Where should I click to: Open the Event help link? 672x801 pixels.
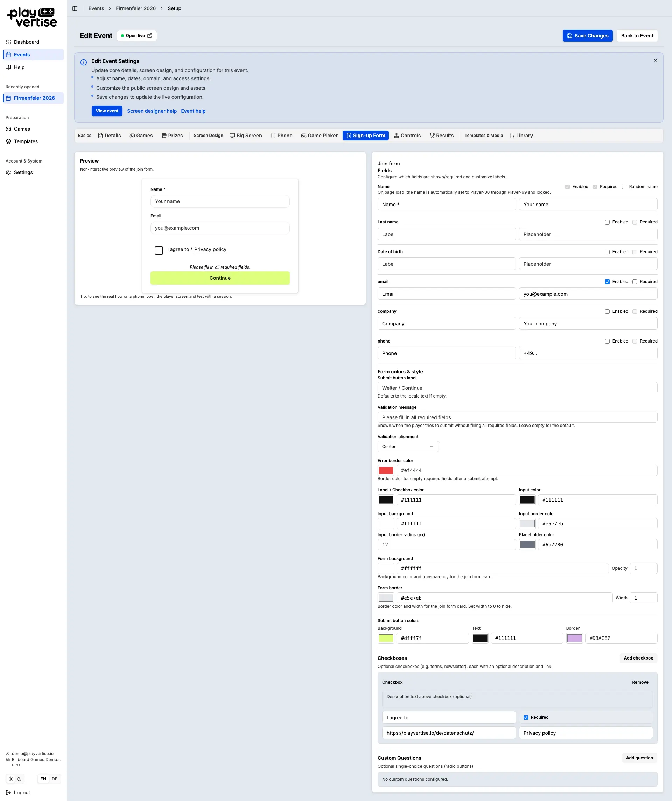click(193, 111)
